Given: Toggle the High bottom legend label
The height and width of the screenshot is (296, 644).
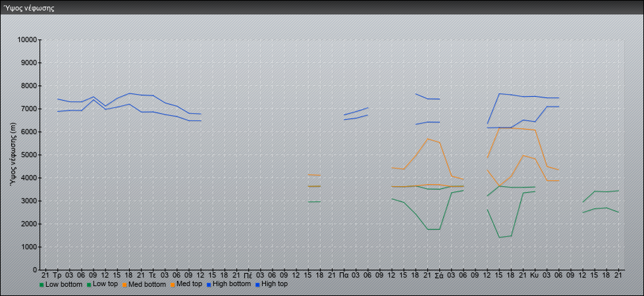Looking at the screenshot, I should pos(231,284).
